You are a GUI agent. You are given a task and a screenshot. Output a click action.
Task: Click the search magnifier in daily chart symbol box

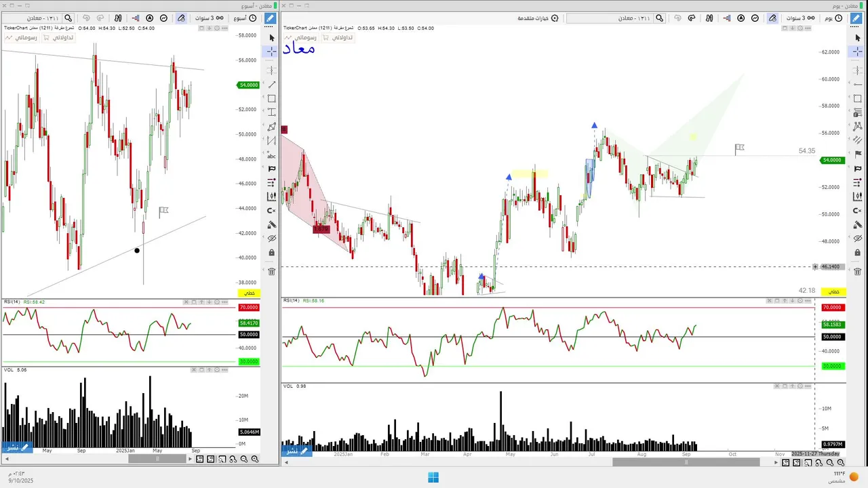tap(658, 18)
